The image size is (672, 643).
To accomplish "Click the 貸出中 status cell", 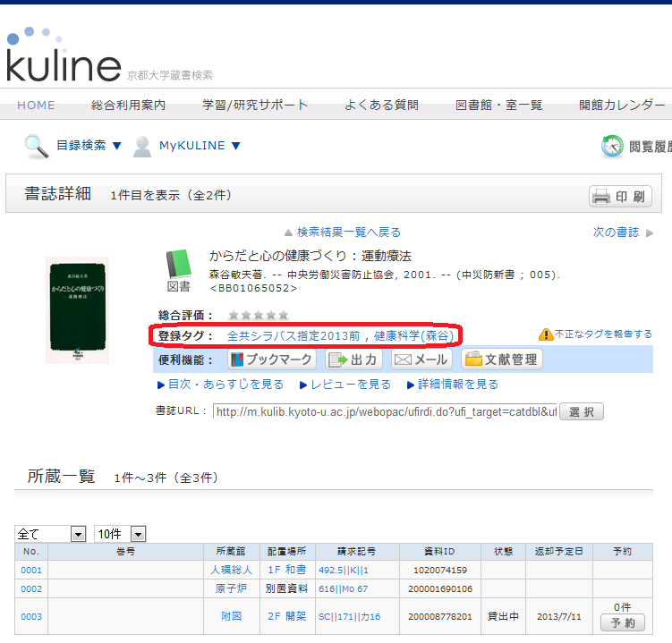I will (x=503, y=616).
